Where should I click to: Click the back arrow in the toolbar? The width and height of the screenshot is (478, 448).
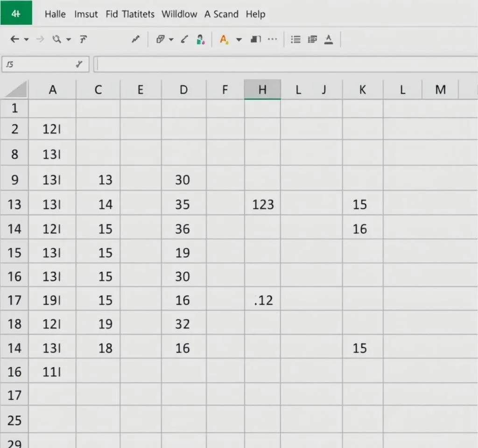click(x=14, y=40)
